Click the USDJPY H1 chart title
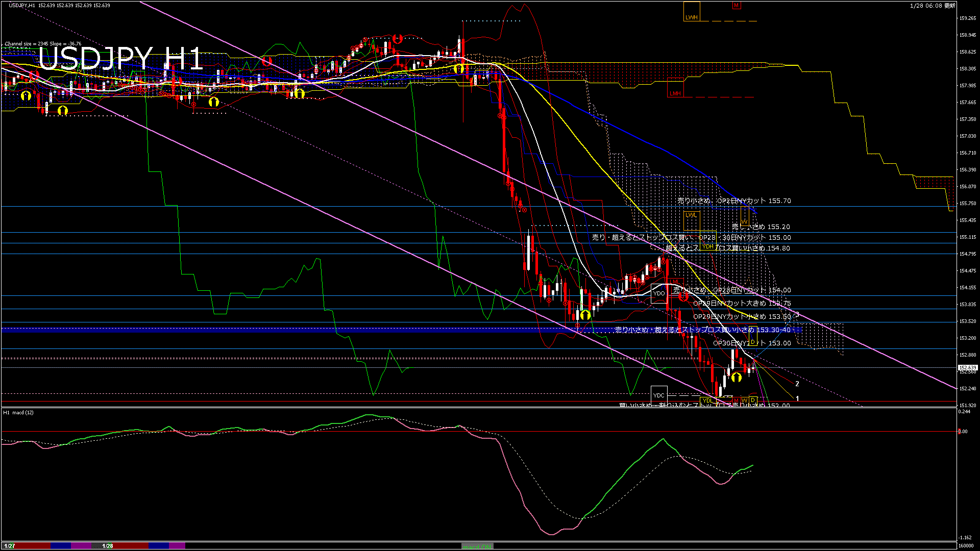Viewport: 980px width, 551px height. 121,59
